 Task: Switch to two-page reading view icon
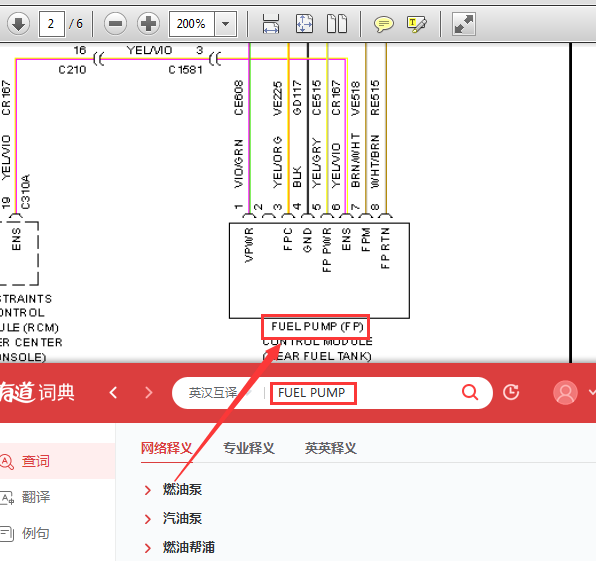[x=337, y=24]
